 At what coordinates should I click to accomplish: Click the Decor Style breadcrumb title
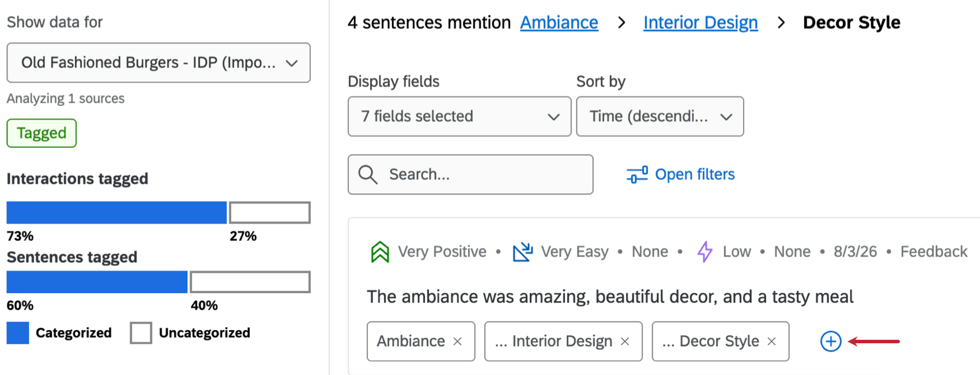[x=851, y=22]
